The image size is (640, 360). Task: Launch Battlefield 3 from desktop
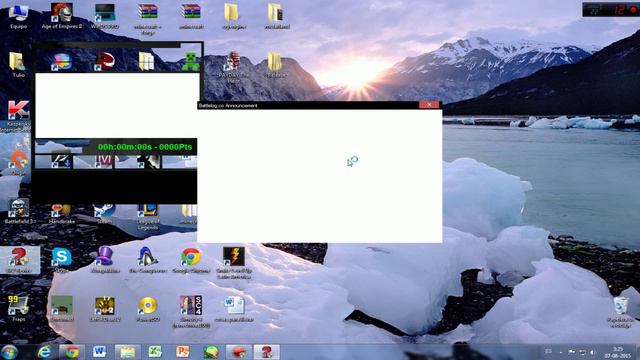click(19, 211)
